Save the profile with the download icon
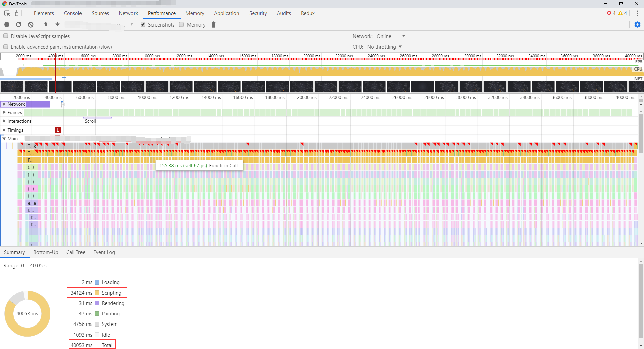 pyautogui.click(x=57, y=24)
